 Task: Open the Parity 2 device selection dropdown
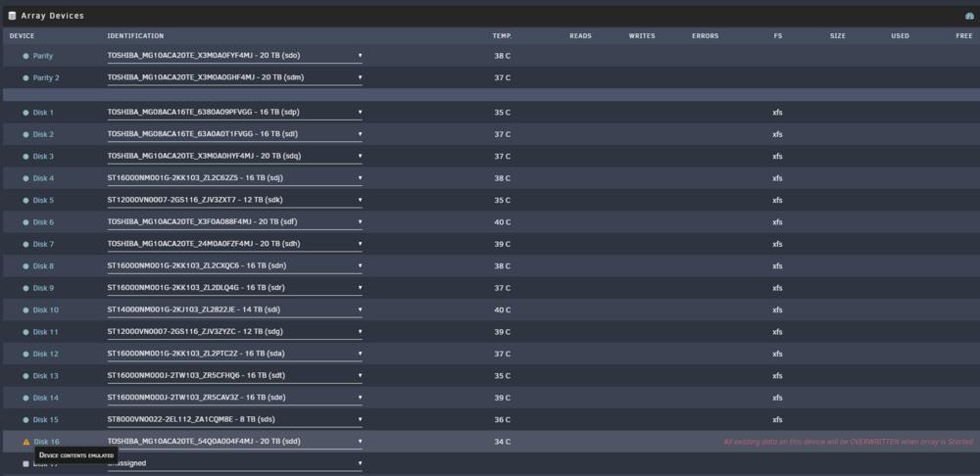tap(234, 78)
